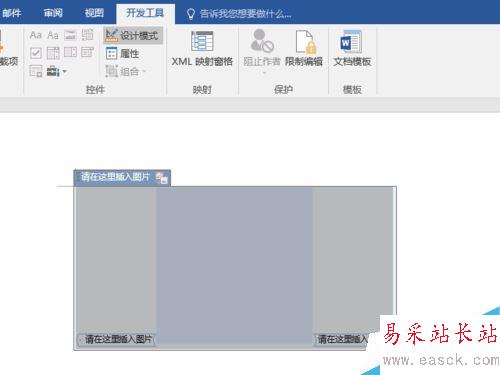Open 文档模板 document template dialog
Viewport: 500px width, 375px height.
(x=352, y=48)
